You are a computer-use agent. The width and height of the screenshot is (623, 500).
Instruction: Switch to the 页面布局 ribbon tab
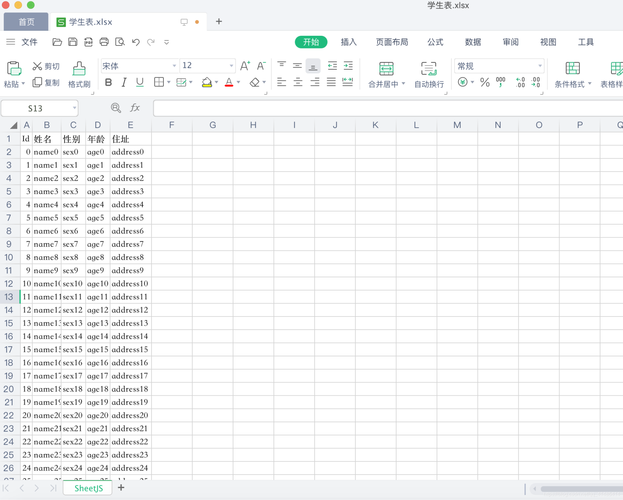392,42
